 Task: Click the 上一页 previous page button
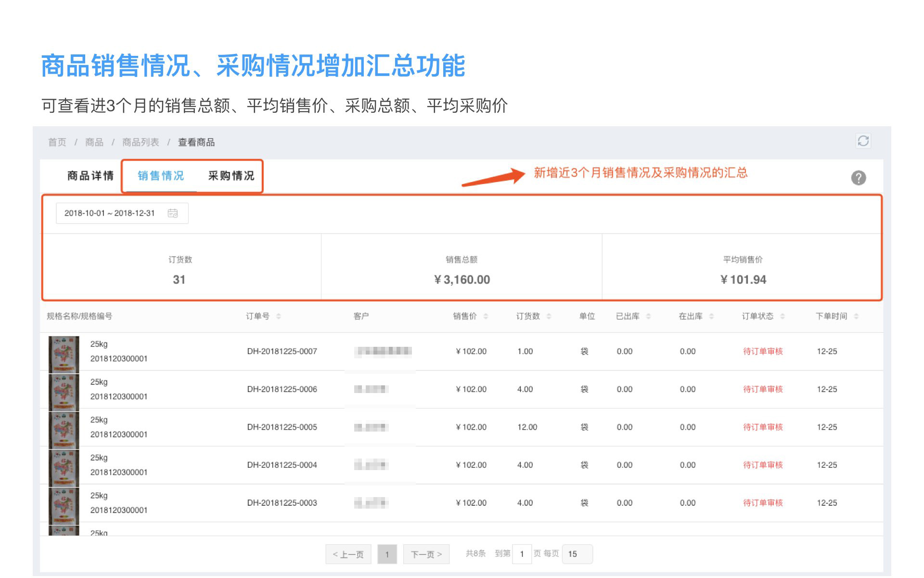pyautogui.click(x=348, y=554)
